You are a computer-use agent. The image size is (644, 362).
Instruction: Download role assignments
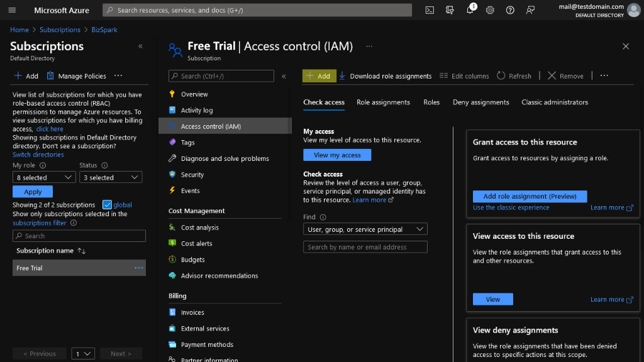tap(386, 76)
